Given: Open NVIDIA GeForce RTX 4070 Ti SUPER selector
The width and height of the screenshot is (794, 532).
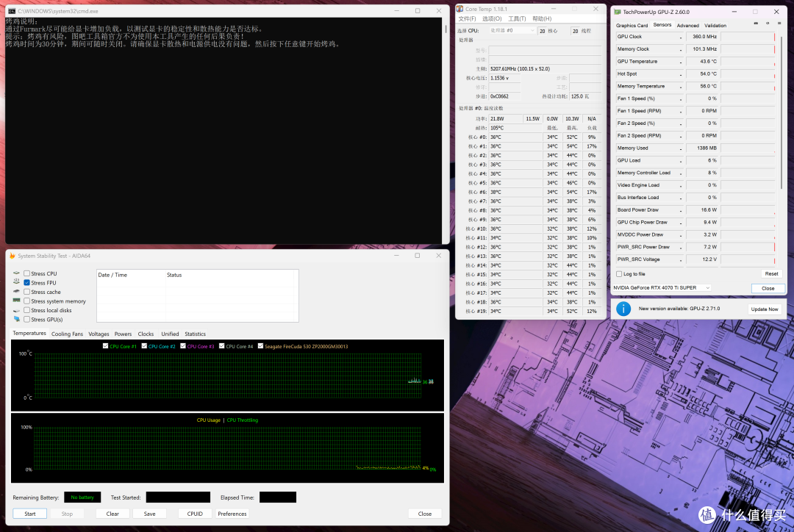Looking at the screenshot, I should 662,287.
